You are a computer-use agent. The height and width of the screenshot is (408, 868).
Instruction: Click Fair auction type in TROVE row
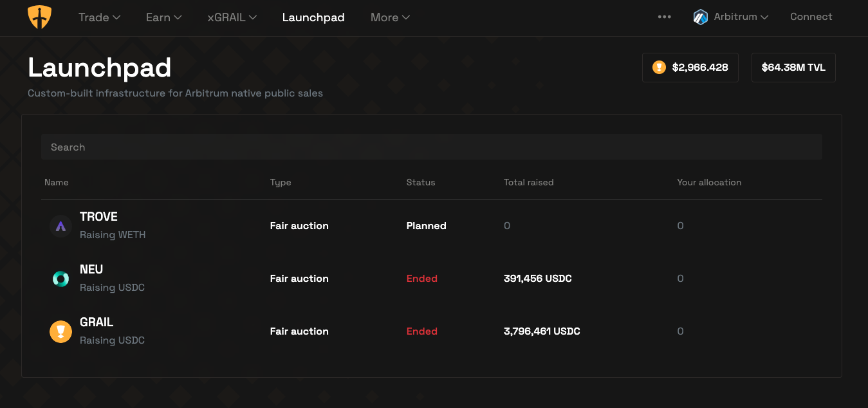click(299, 226)
